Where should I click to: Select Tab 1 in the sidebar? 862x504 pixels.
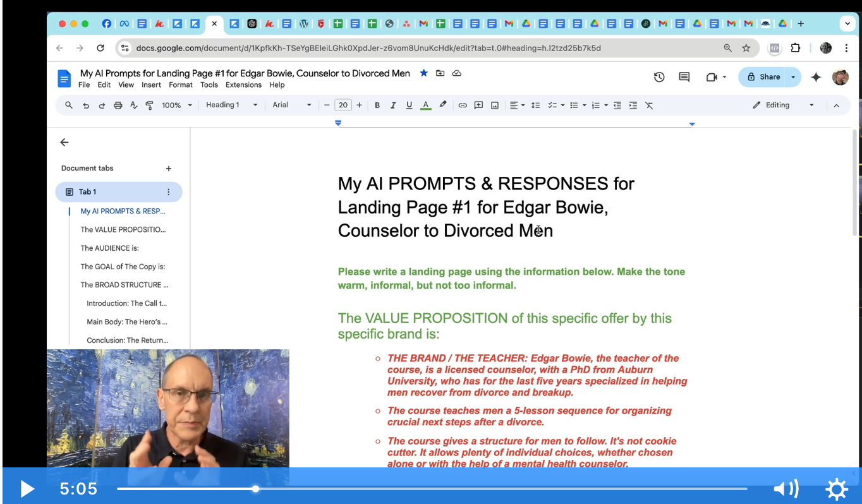tap(119, 192)
